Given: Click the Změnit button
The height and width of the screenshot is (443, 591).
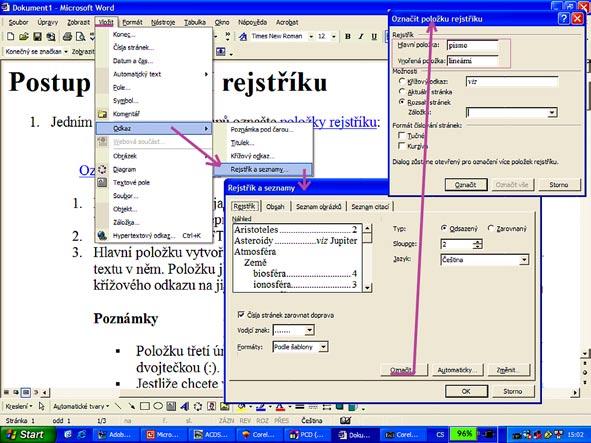Looking at the screenshot, I should tap(509, 370).
